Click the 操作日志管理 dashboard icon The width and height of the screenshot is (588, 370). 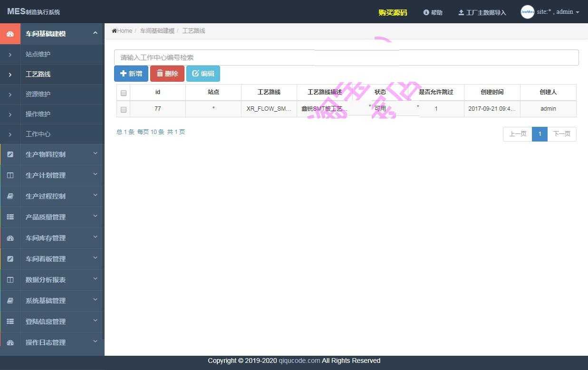pos(10,342)
